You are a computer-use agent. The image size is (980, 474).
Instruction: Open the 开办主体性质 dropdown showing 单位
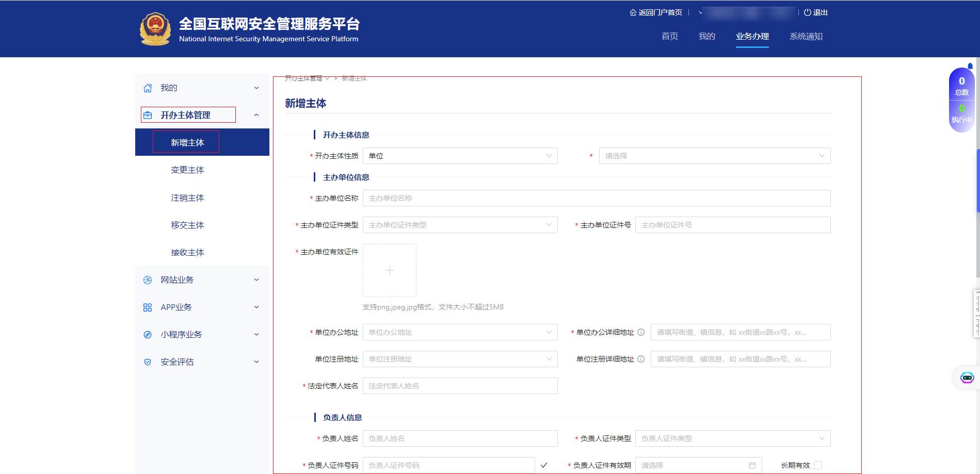(460, 156)
